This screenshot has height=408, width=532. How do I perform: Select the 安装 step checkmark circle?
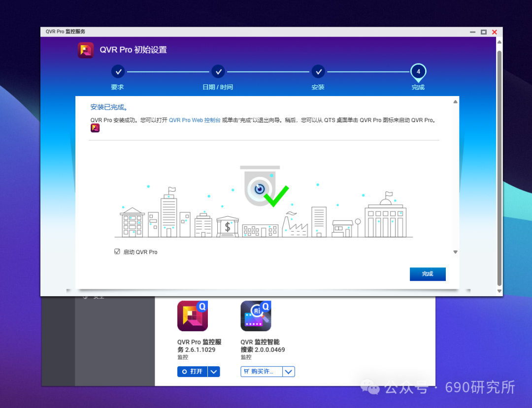(318, 71)
